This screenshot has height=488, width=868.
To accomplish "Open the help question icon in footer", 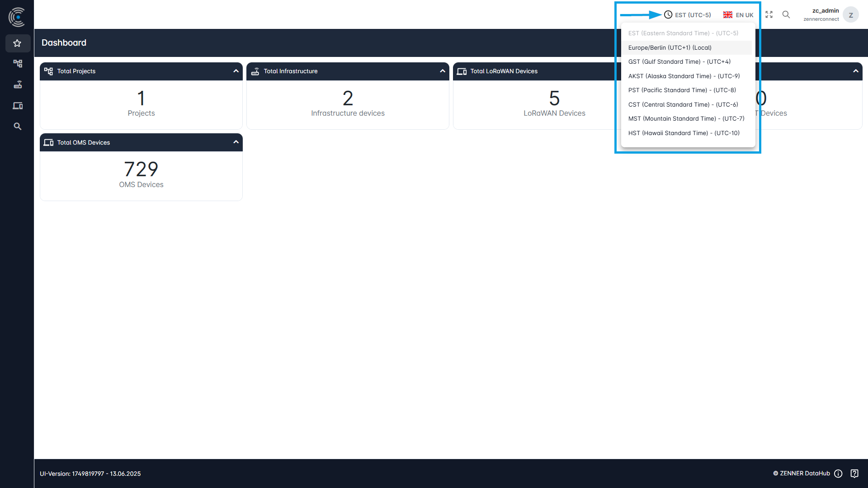I will click(x=854, y=474).
